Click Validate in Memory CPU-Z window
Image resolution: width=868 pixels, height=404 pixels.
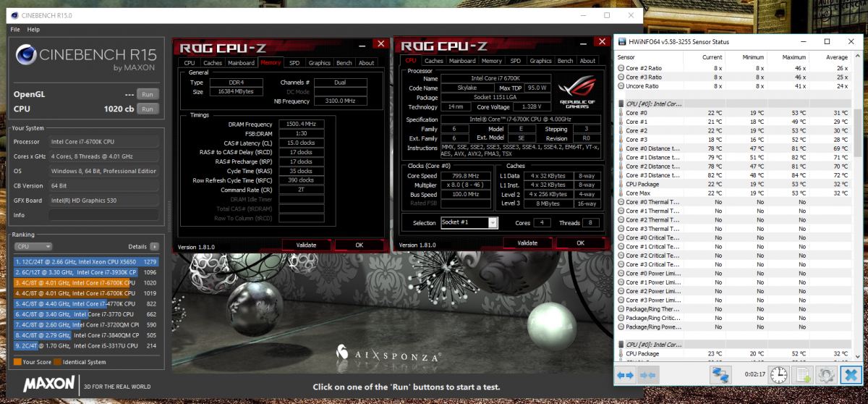coord(307,245)
